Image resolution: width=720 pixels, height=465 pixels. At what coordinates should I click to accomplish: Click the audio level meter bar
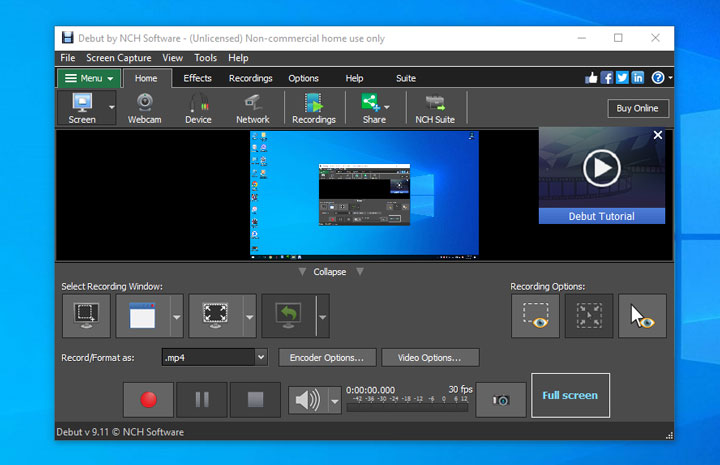tap(406, 407)
